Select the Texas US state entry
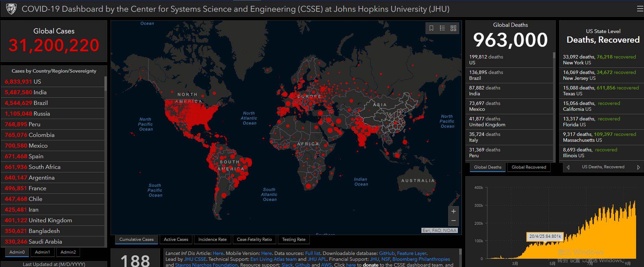 click(602, 91)
